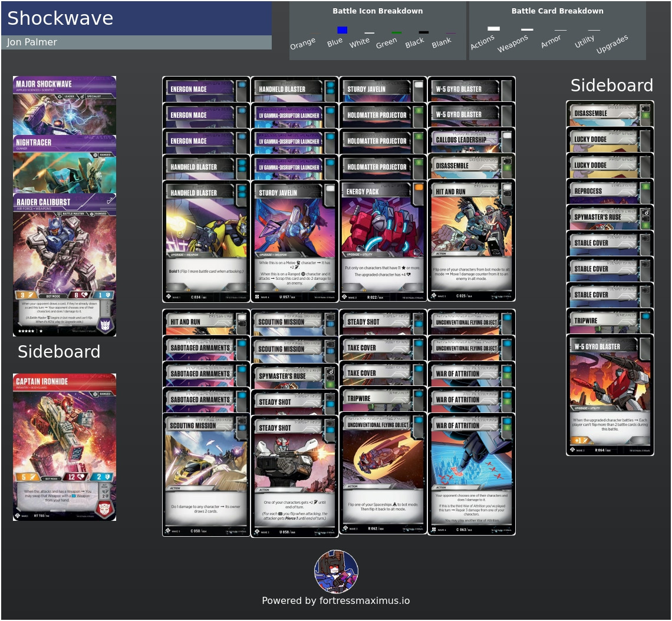Click the green battle icon on Reprocess
672x621 pixels.
click(x=645, y=187)
